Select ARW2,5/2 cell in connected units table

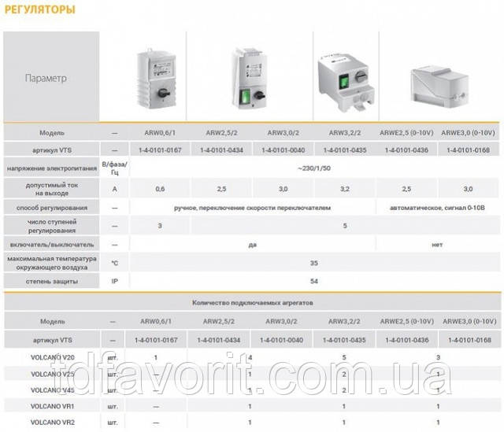click(219, 321)
